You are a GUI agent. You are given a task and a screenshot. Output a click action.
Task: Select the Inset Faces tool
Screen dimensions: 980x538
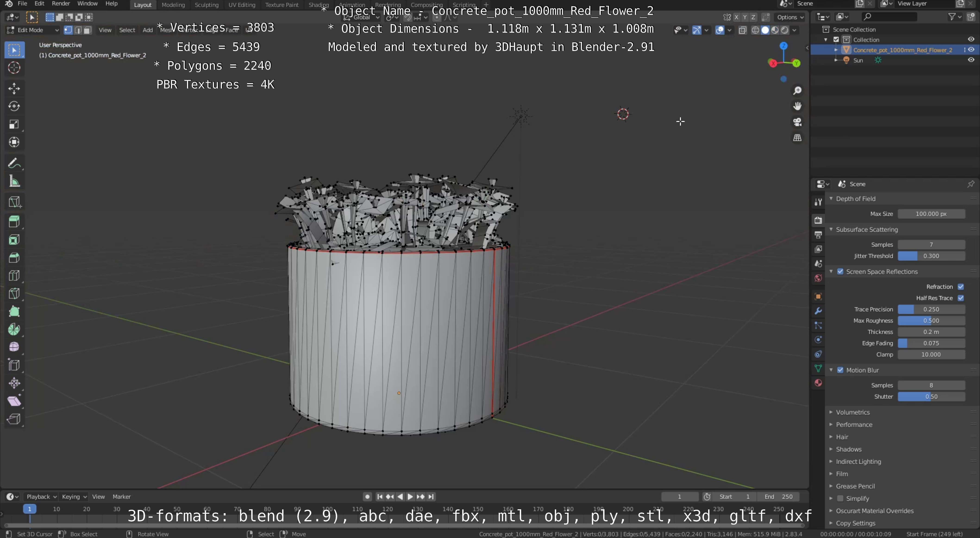pyautogui.click(x=14, y=240)
